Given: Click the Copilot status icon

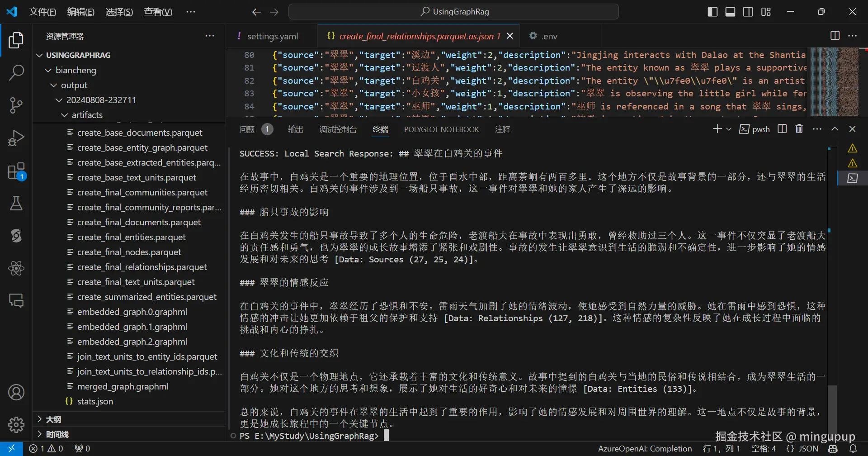Looking at the screenshot, I should [833, 449].
